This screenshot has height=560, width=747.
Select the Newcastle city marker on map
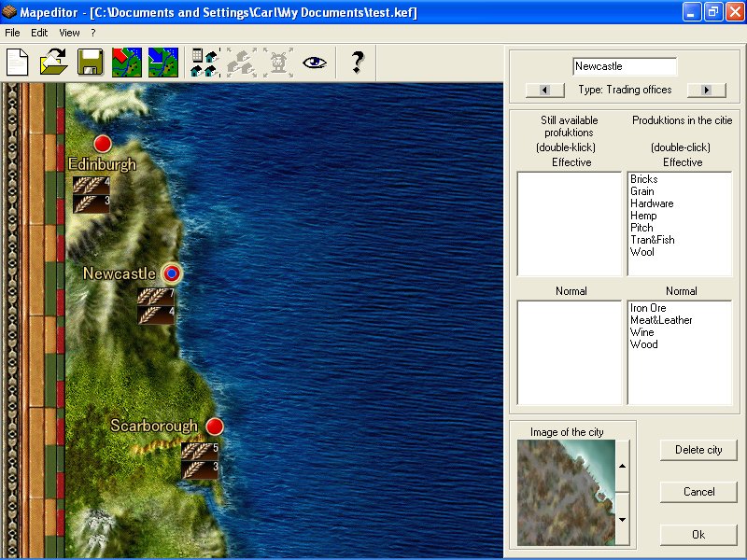172,273
